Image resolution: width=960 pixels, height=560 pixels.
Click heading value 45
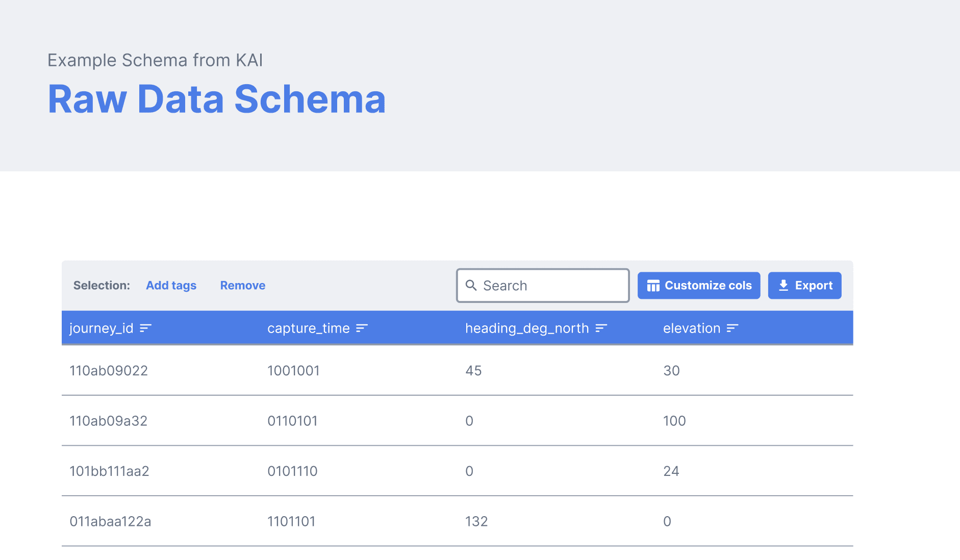pos(474,371)
